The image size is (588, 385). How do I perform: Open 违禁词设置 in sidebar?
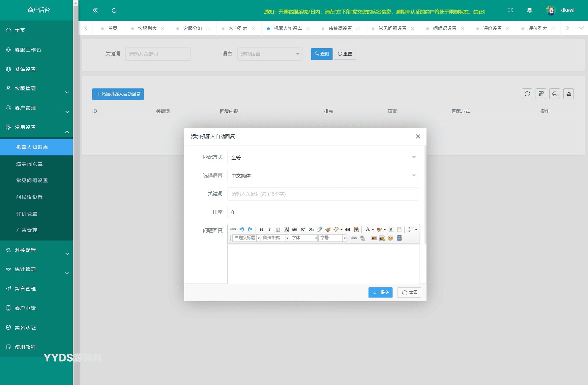click(x=36, y=164)
